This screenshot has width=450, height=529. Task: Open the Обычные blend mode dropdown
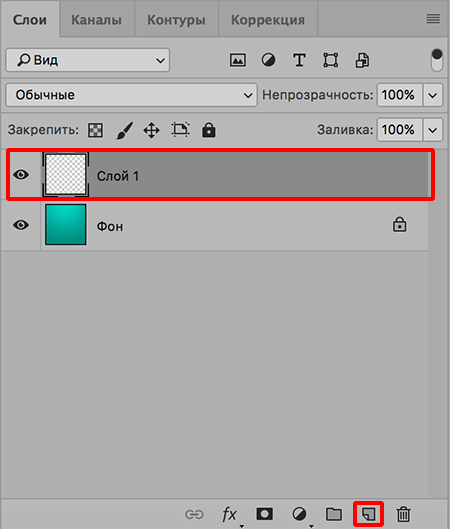(132, 95)
